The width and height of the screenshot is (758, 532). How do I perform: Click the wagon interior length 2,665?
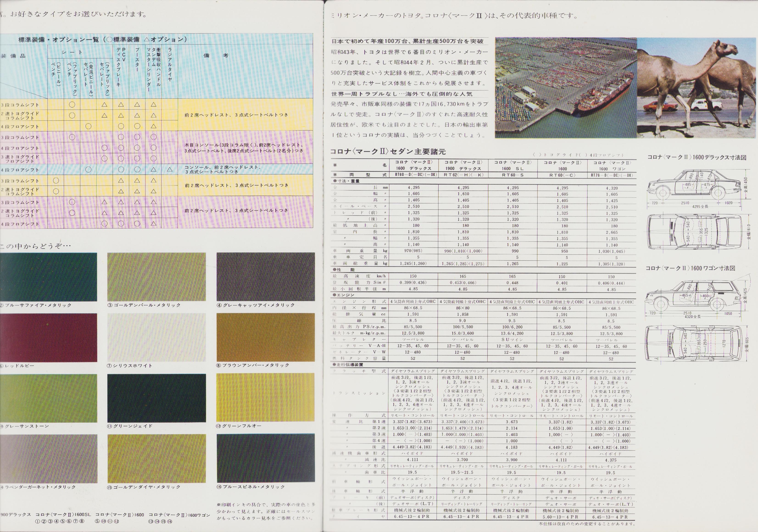[x=612, y=232]
